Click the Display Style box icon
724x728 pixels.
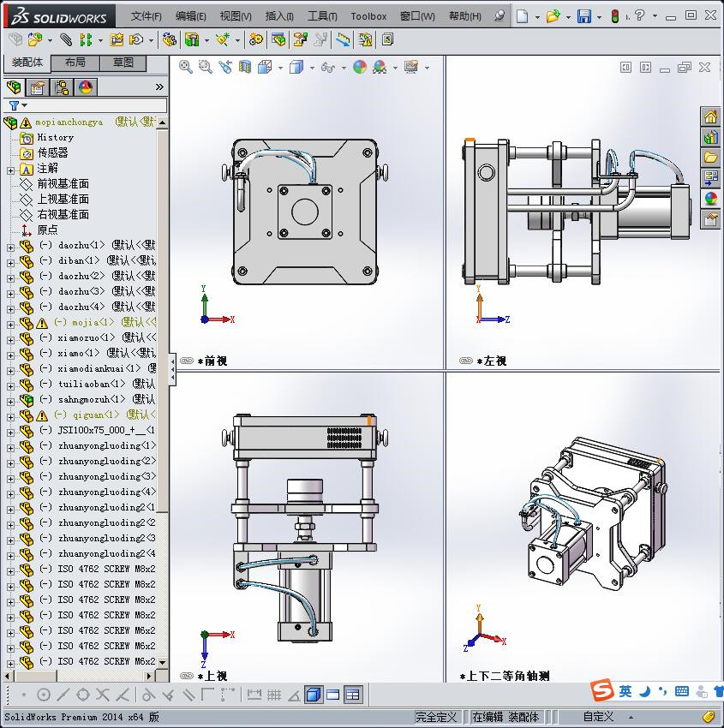pos(296,68)
